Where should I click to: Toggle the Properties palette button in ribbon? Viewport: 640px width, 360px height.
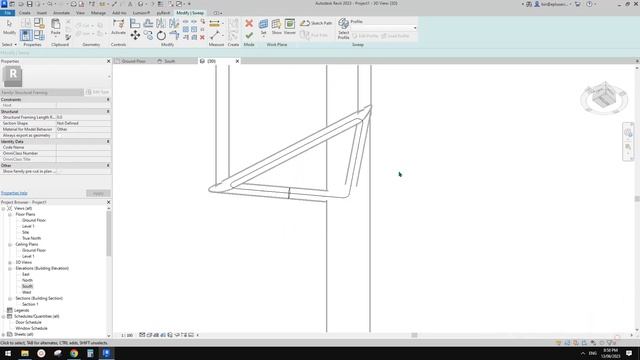pos(26,35)
